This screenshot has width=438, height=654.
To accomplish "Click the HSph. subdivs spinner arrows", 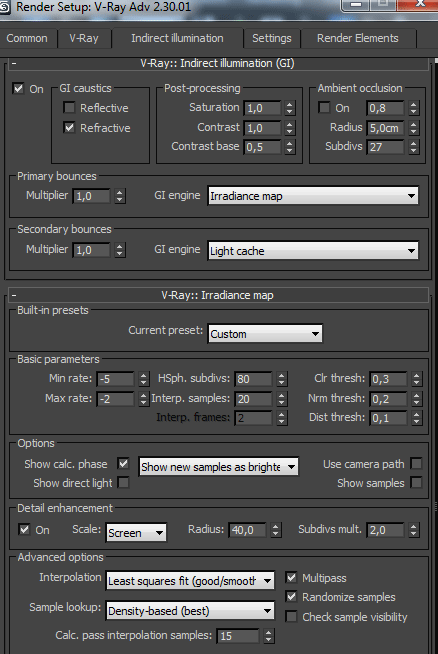I will 282,379.
